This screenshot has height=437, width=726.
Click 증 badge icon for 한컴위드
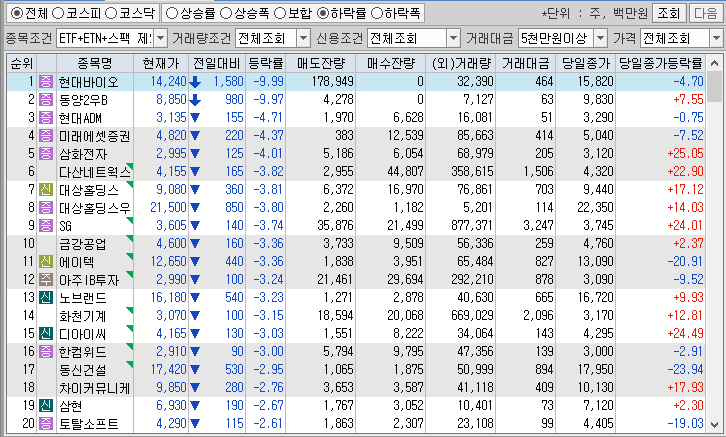coord(46,352)
